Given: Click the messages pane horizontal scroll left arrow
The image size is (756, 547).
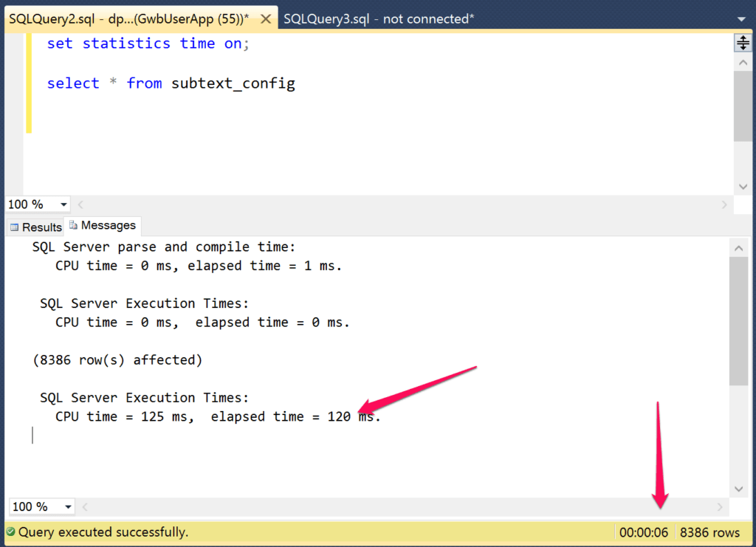Looking at the screenshot, I should point(84,506).
